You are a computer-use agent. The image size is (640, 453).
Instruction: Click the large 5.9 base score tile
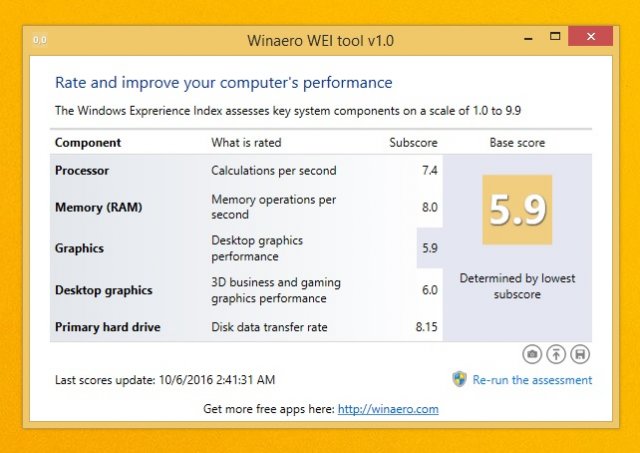[517, 210]
